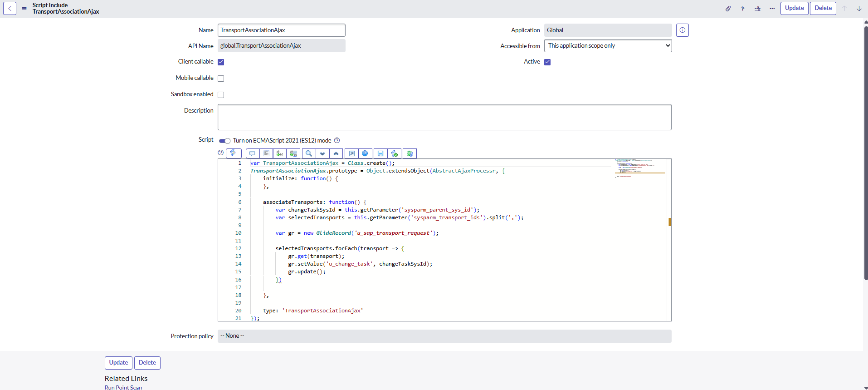
Task: Open the script debugger bug icon
Action: 410,153
